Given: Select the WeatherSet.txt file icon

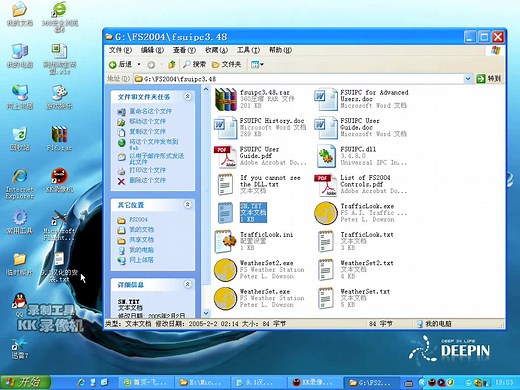Looking at the screenshot, I should pos(326,298).
